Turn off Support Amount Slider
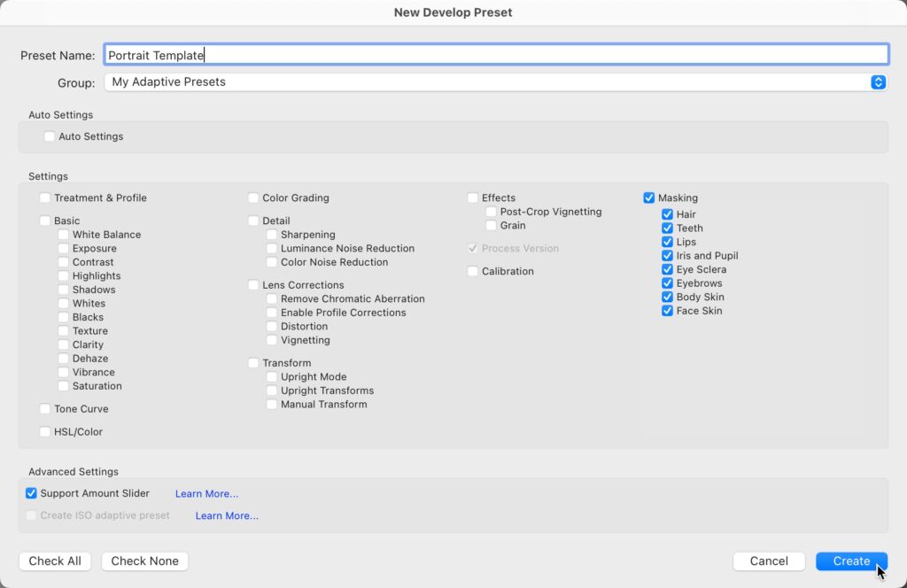 click(x=32, y=493)
